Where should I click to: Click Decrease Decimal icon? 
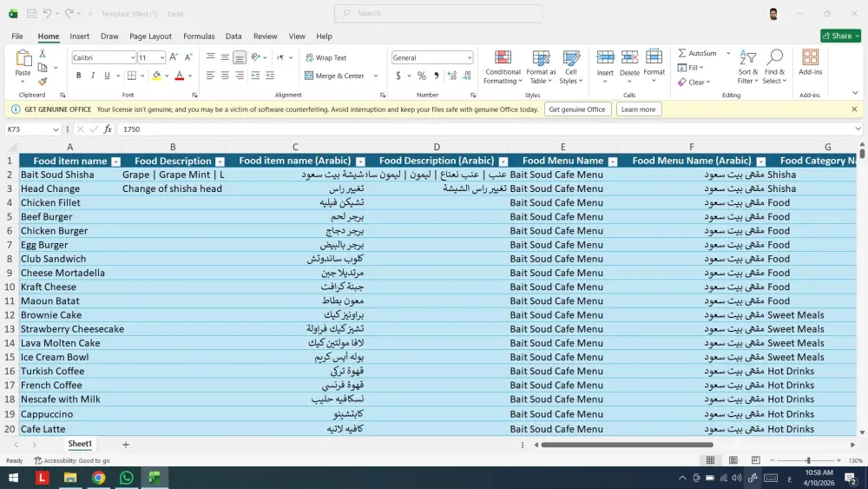467,76
